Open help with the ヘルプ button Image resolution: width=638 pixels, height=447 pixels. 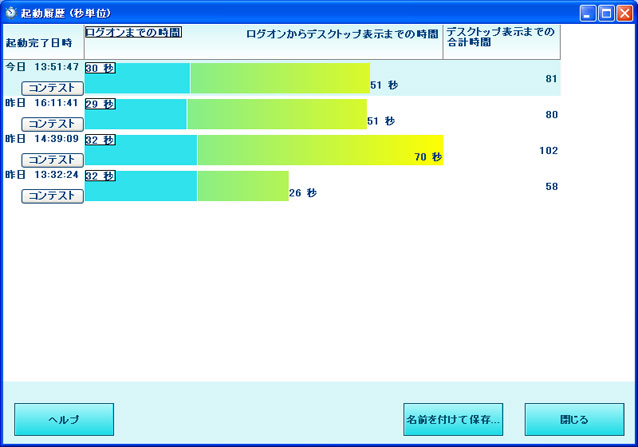64,419
